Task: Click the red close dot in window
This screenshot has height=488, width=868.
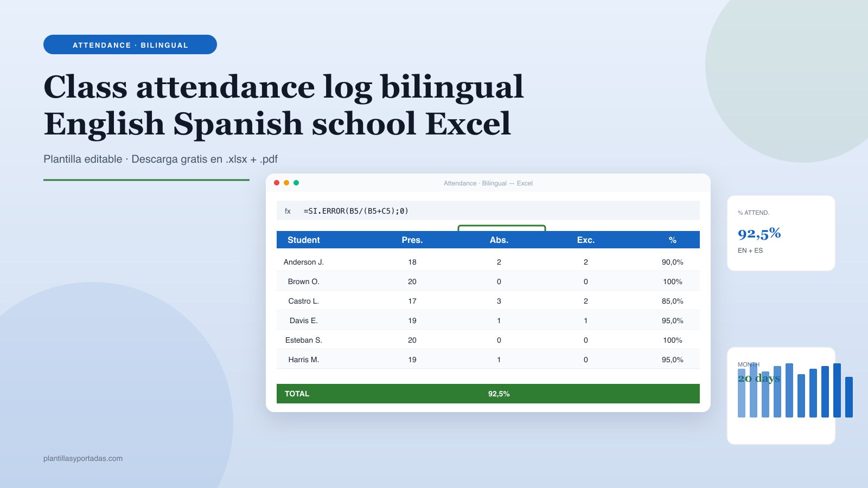Action: pos(277,183)
